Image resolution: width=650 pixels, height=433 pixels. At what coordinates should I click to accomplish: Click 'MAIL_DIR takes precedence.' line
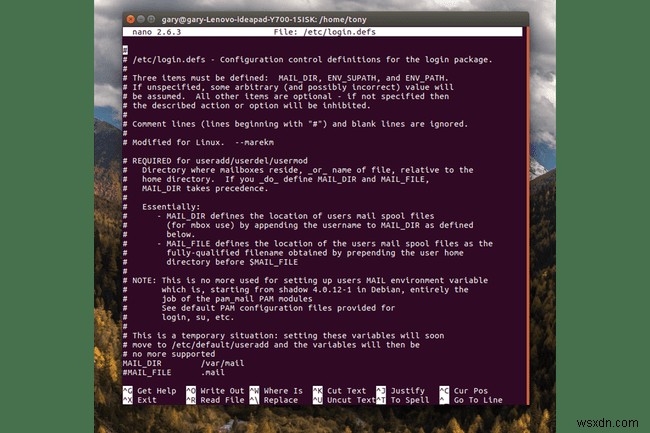pos(195,189)
